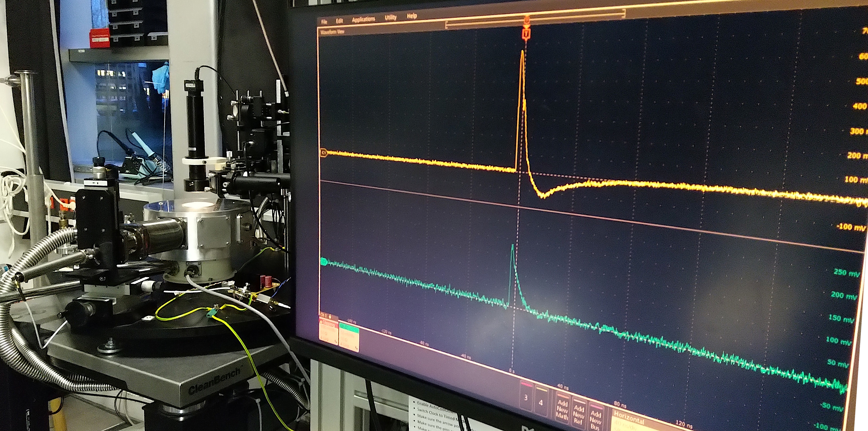Turn on channel 3 button
Screen dimensions: 868x431
pyautogui.click(x=526, y=396)
